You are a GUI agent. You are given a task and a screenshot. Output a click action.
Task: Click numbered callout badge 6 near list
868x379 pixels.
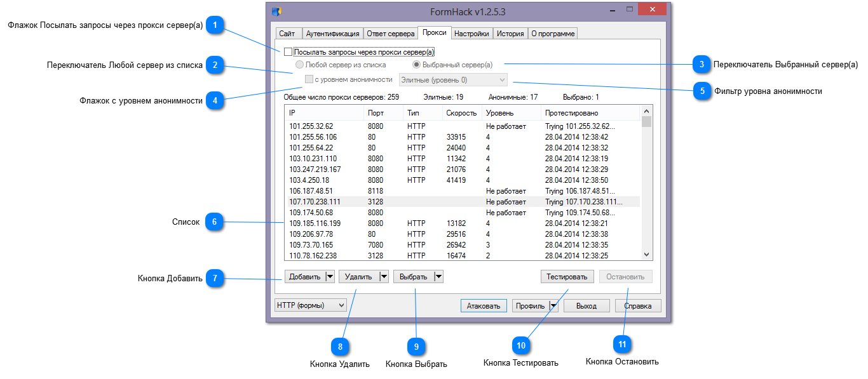pyautogui.click(x=215, y=222)
